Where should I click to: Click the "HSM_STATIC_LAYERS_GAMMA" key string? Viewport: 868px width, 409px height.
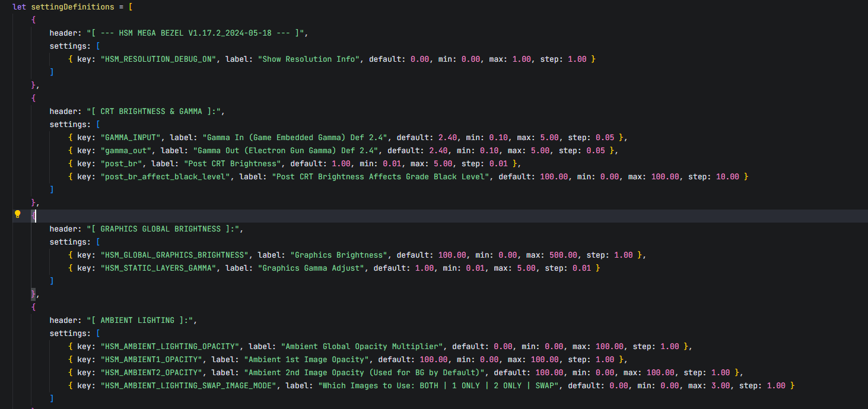(x=158, y=268)
